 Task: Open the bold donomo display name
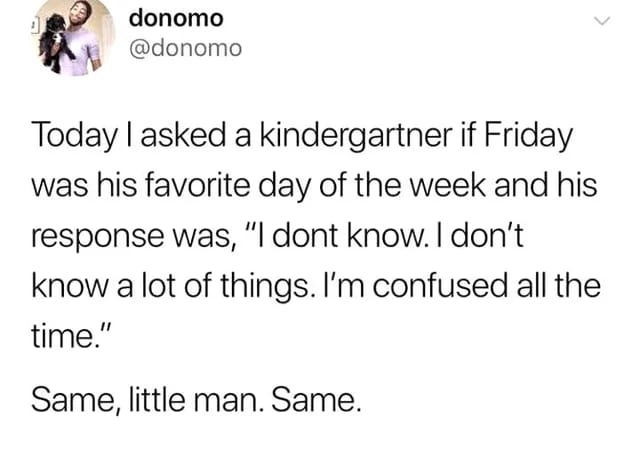(177, 19)
